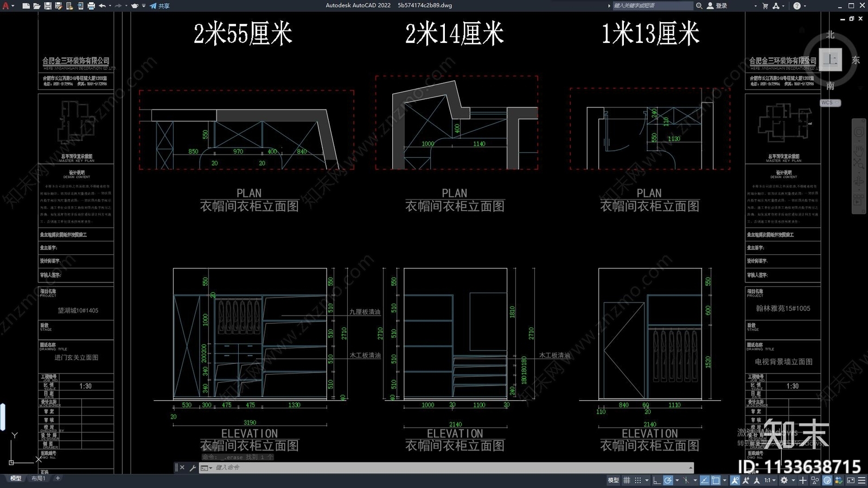This screenshot has height=488, width=868.
Task: Click the Redo arrow icon
Action: pos(118,5)
